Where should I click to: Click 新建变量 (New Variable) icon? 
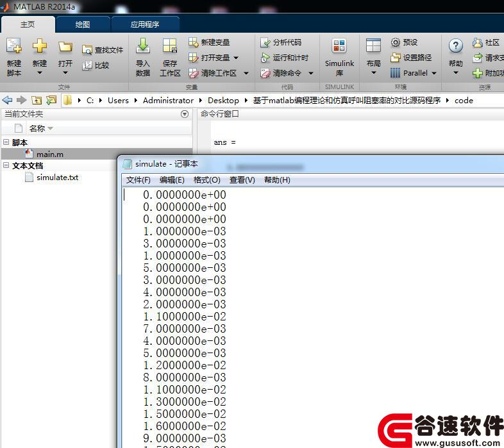[194, 42]
